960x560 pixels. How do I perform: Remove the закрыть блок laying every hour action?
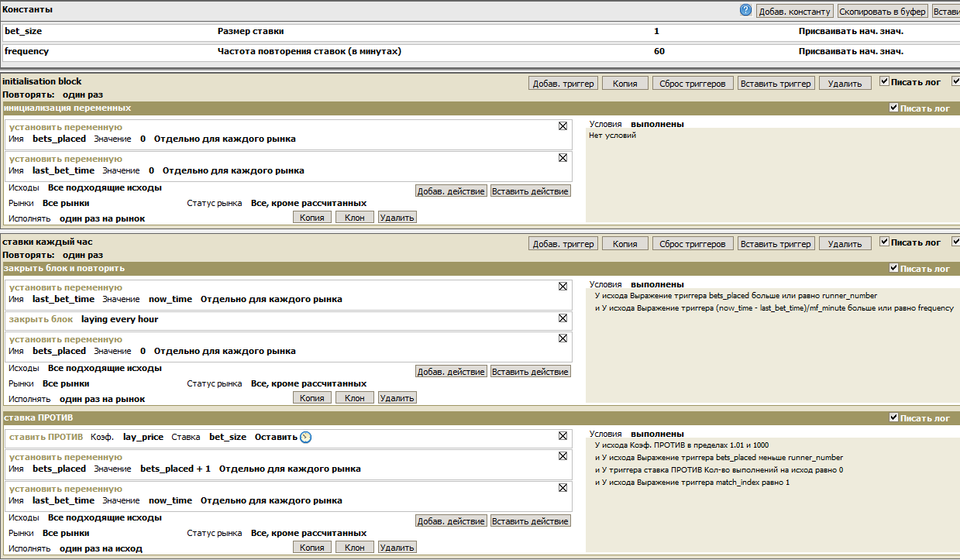(563, 318)
